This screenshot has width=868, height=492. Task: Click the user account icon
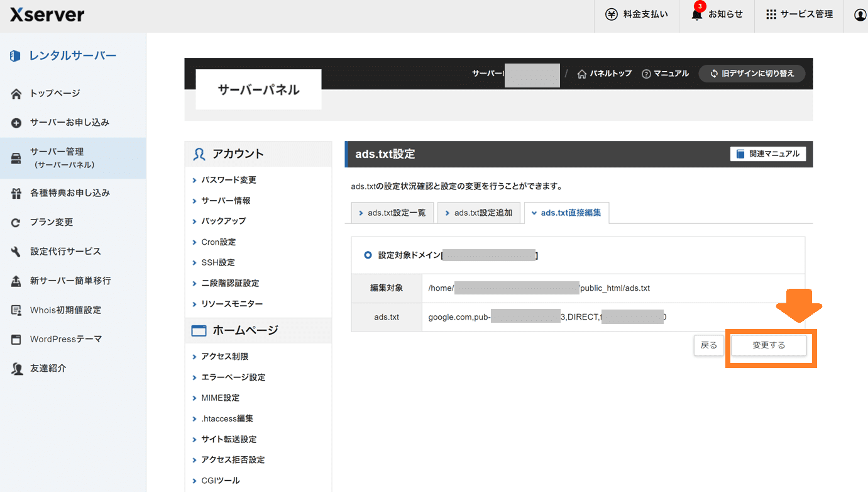(860, 15)
